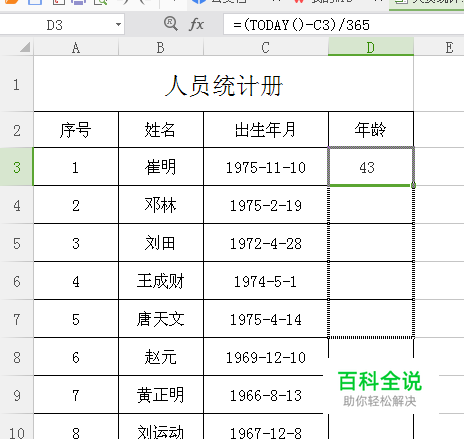Select row 2 header
Image resolution: width=464 pixels, height=439 pixels.
point(16,130)
